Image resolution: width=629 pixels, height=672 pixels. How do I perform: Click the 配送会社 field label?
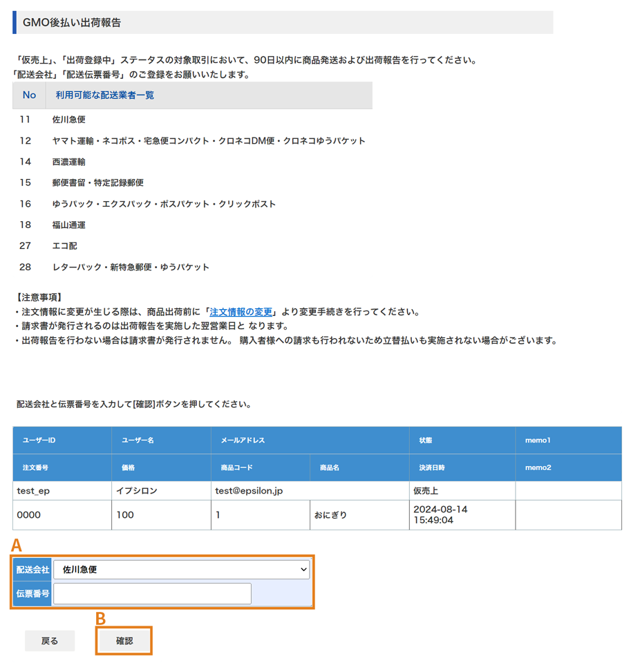coord(32,570)
